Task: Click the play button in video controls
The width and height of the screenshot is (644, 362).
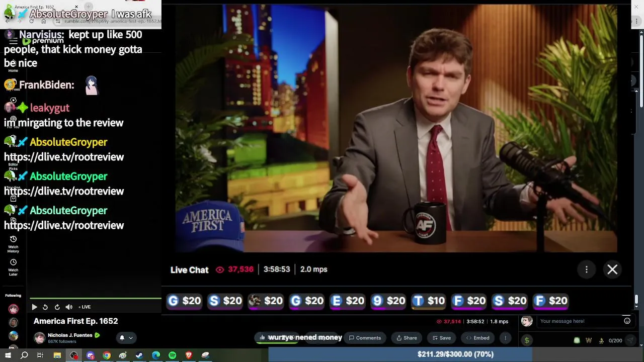Action: coord(34,307)
